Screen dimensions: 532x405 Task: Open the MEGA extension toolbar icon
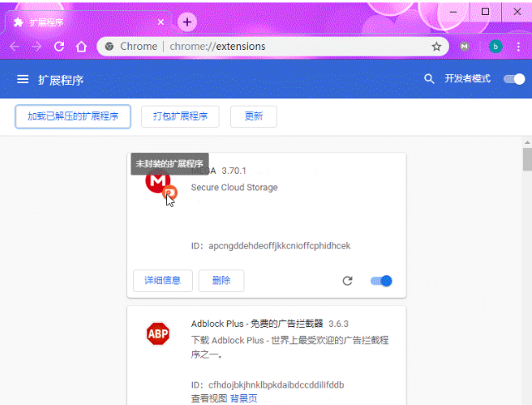point(465,47)
